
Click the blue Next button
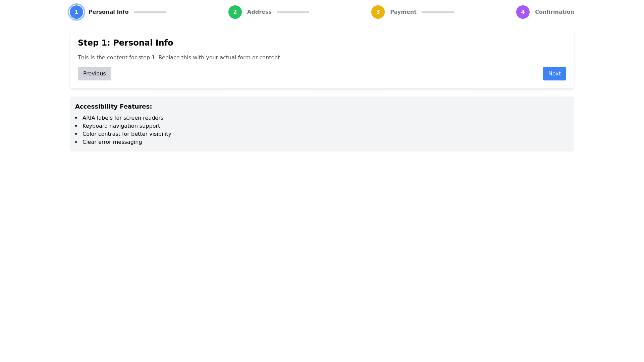click(x=554, y=74)
